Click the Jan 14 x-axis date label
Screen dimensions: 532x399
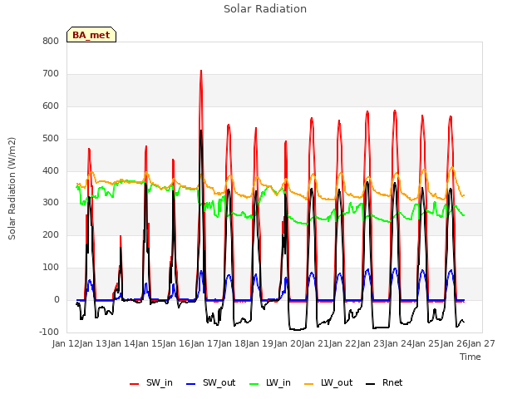coord(121,343)
